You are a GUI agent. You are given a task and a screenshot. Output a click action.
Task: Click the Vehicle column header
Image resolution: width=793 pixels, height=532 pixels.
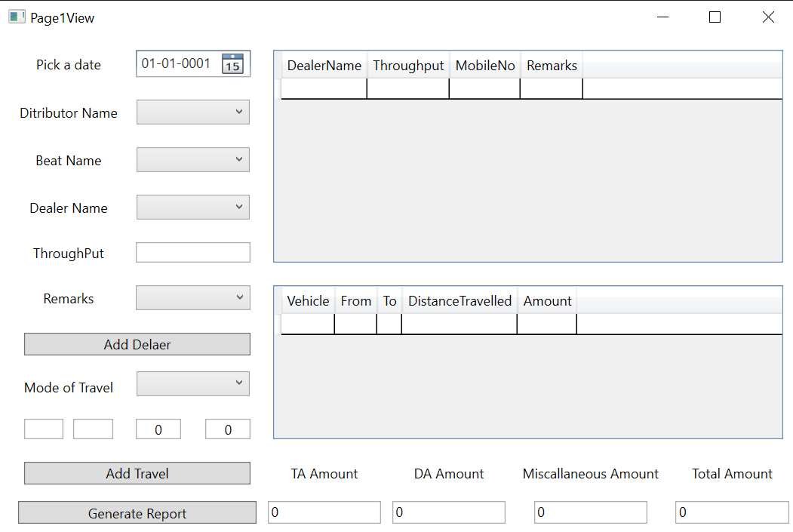coord(308,300)
